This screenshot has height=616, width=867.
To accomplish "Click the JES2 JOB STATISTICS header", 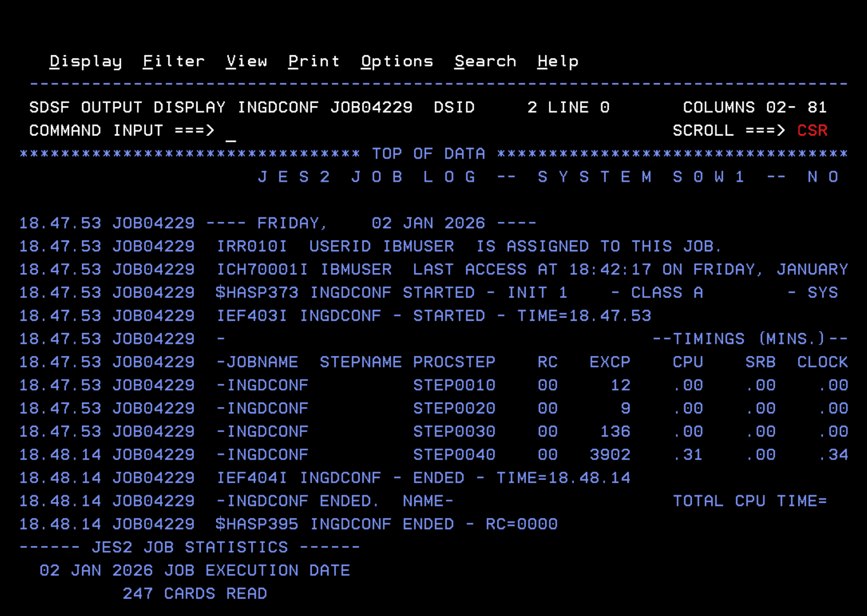I will click(x=190, y=548).
